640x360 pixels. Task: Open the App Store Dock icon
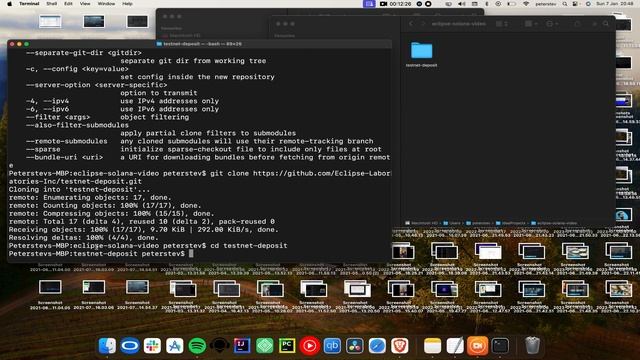[x=175, y=346]
